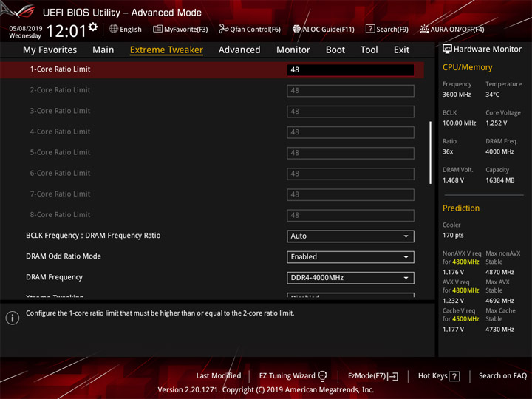Click the Hardware Monitor screen icon
This screenshot has height=399, width=532.
[447, 49]
